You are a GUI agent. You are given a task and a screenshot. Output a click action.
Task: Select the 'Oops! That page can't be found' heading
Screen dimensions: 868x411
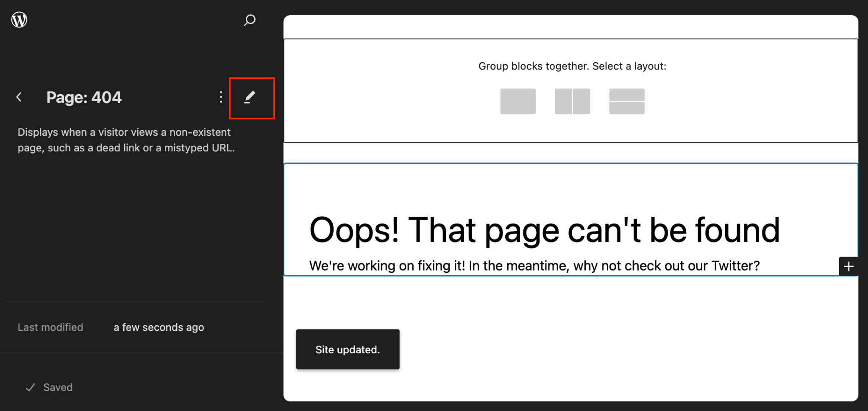click(x=544, y=230)
